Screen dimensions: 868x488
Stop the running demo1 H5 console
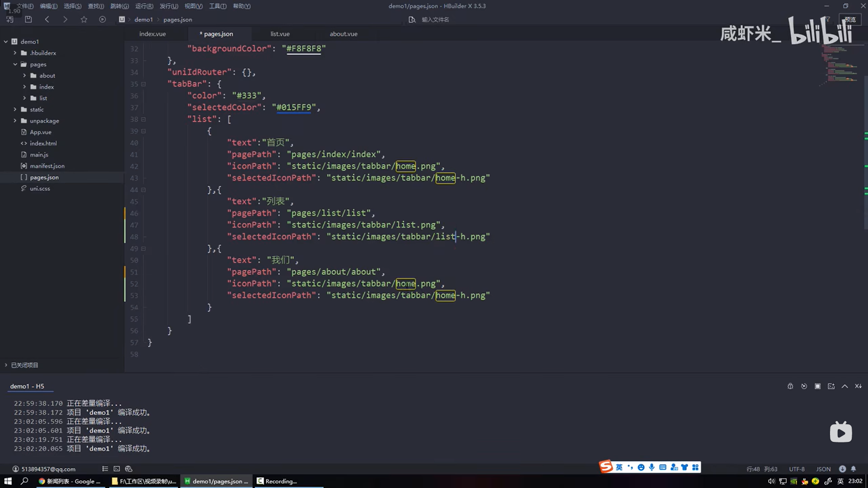[817, 386]
